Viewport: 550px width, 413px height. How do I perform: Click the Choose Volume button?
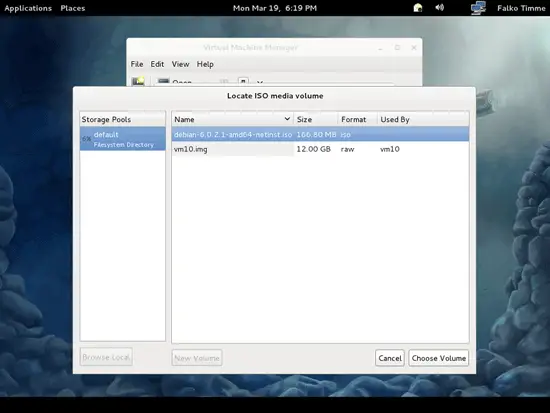(438, 358)
